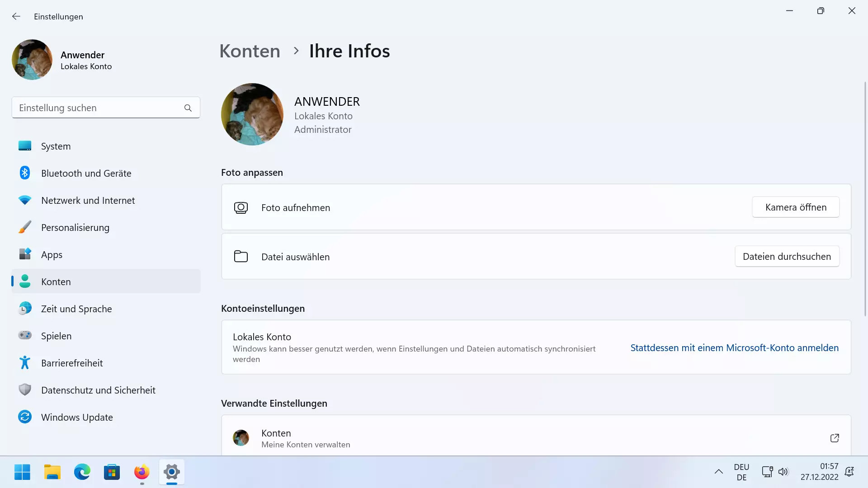Navigate to Konten in the breadcrumb
868x488 pixels.
250,51
